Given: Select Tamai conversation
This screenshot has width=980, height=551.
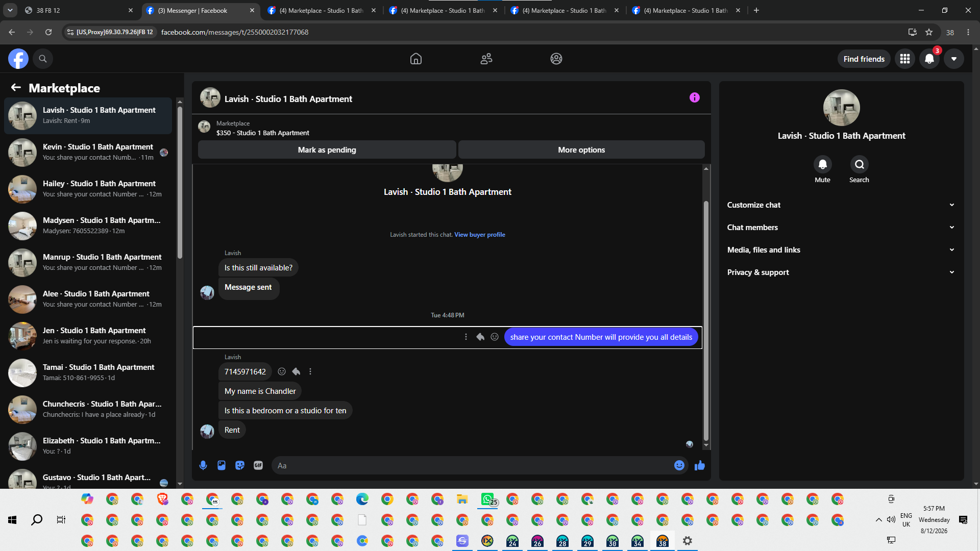Looking at the screenshot, I should pyautogui.click(x=88, y=373).
